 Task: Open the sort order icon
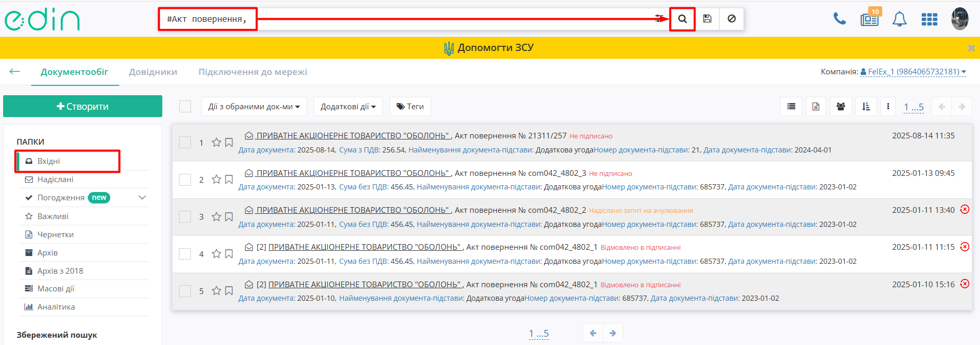(x=866, y=106)
